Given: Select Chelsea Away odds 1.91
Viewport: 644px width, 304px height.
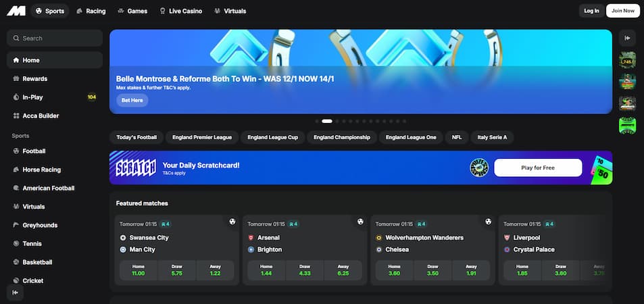Looking at the screenshot, I should point(470,270).
